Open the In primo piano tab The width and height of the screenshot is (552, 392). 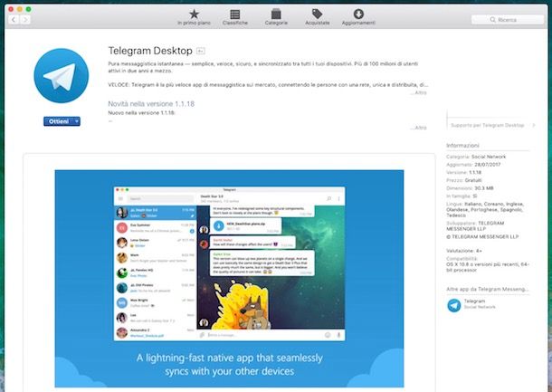(194, 17)
